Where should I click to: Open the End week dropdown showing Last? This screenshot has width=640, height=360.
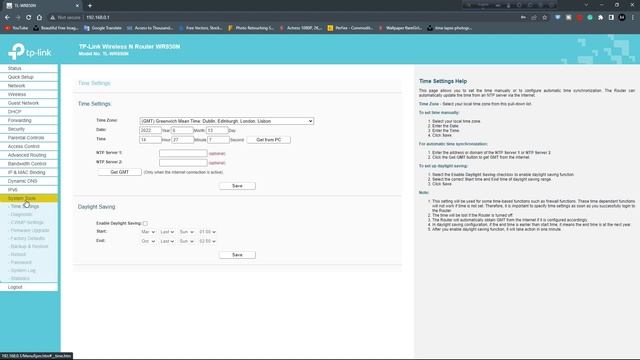[167, 241]
